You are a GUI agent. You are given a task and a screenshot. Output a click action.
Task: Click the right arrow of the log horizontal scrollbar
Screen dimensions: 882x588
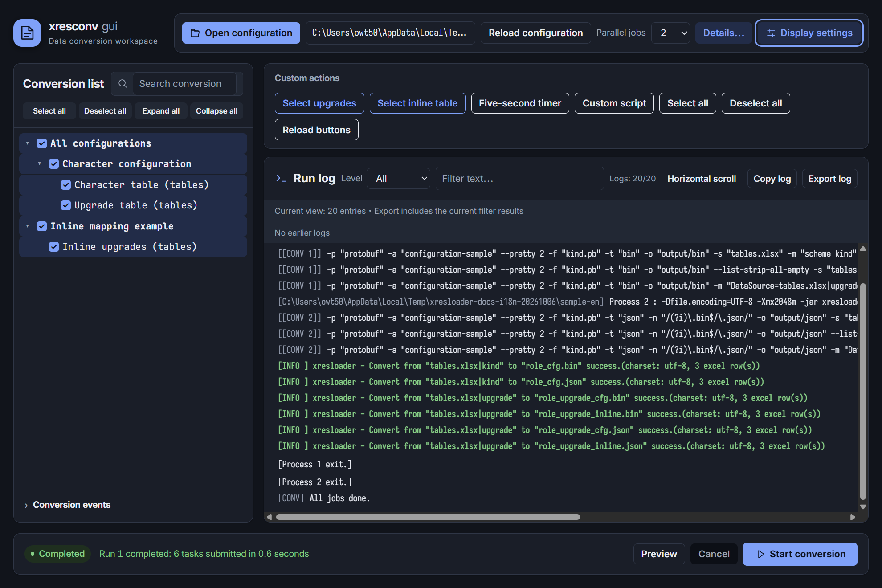(x=853, y=517)
